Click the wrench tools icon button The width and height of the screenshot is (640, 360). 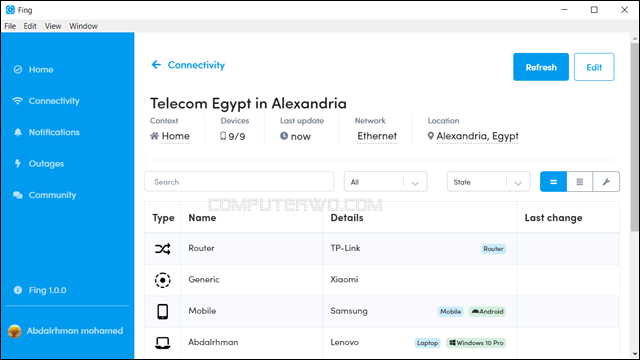point(606,182)
